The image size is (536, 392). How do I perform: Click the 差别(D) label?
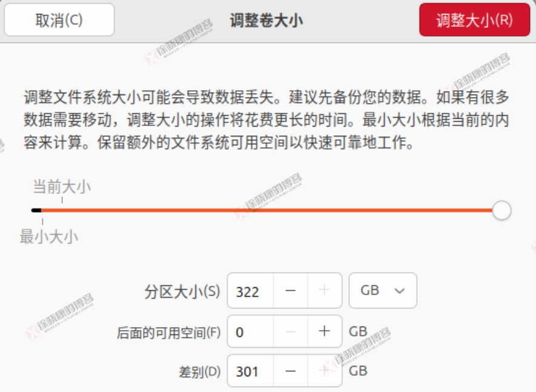(x=200, y=372)
